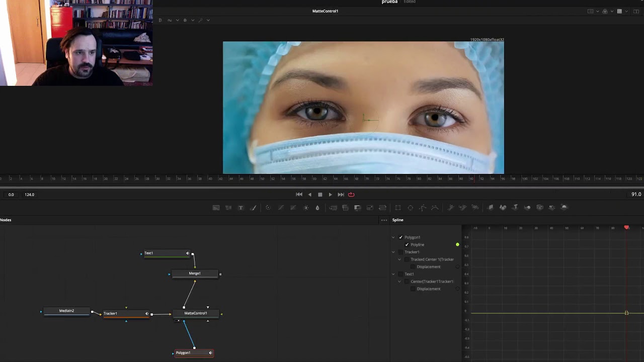The width and height of the screenshot is (644, 362).
Task: Enable the Tracker1 spline checkbox
Action: point(401,252)
